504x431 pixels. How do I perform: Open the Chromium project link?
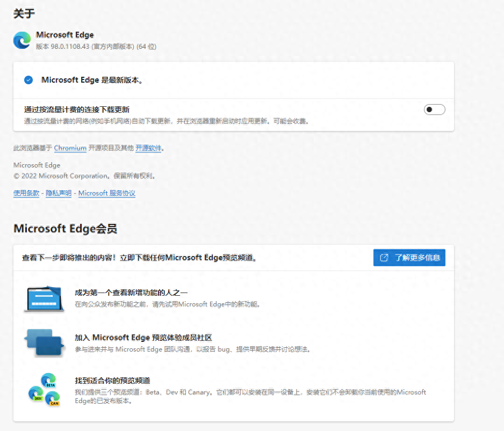click(x=70, y=148)
